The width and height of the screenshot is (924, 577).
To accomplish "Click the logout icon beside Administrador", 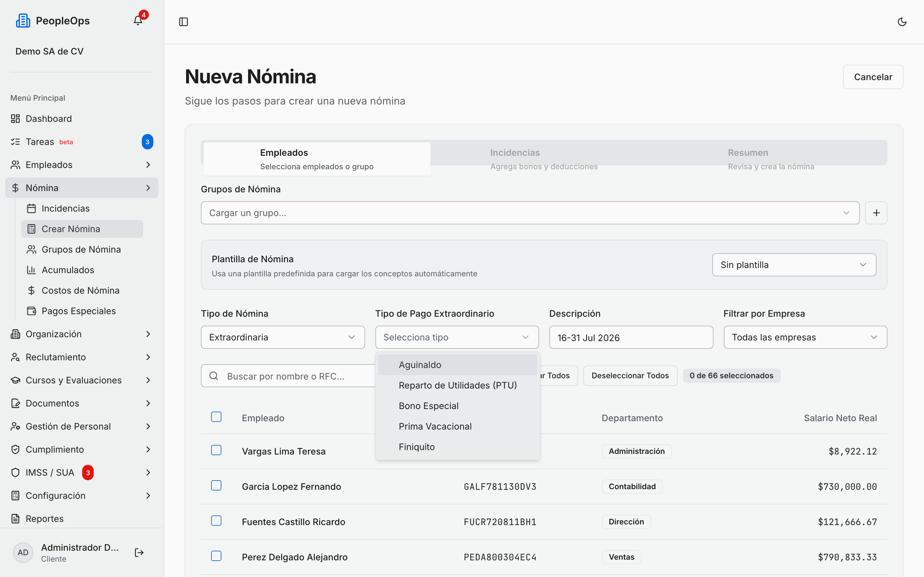I will [x=139, y=553].
